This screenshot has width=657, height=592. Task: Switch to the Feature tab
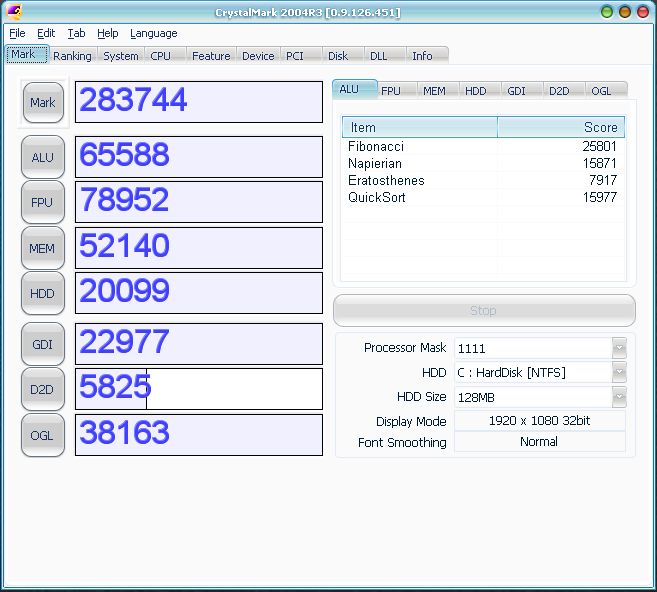click(211, 56)
